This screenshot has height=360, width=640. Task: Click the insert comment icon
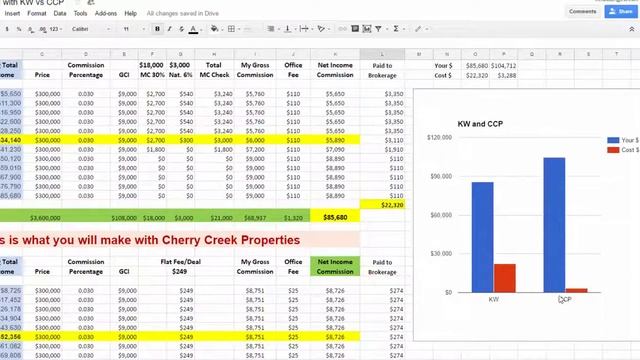tap(355, 29)
